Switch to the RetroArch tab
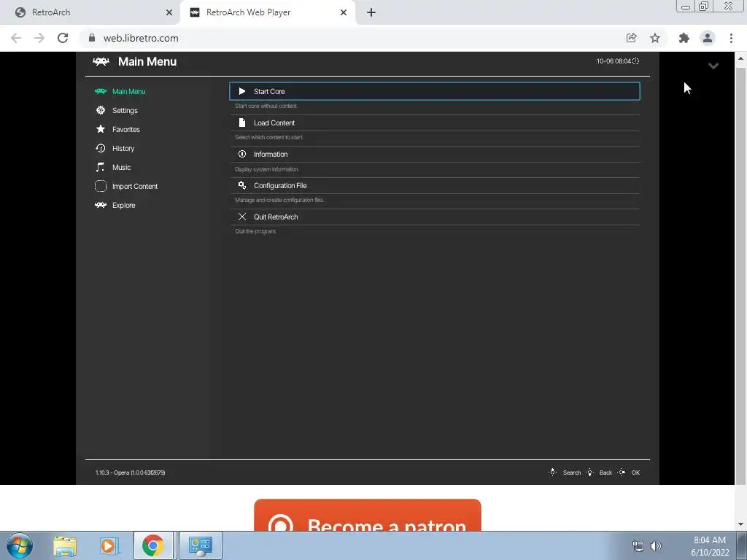 (x=90, y=12)
